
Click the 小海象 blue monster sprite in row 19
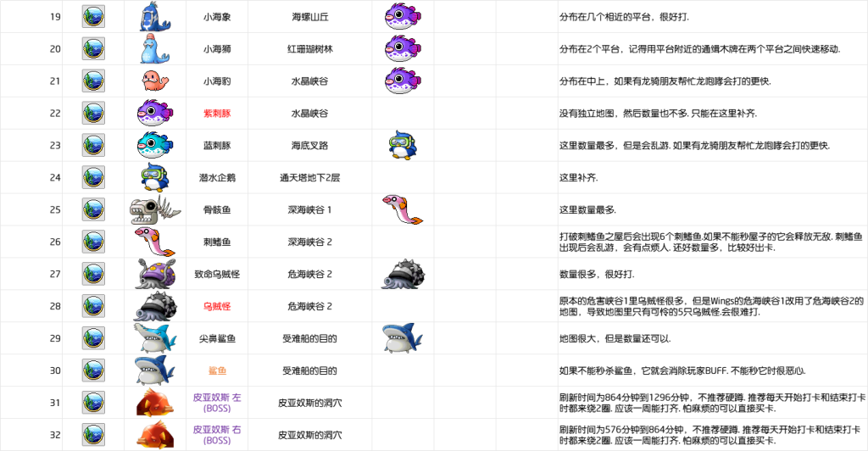point(155,17)
